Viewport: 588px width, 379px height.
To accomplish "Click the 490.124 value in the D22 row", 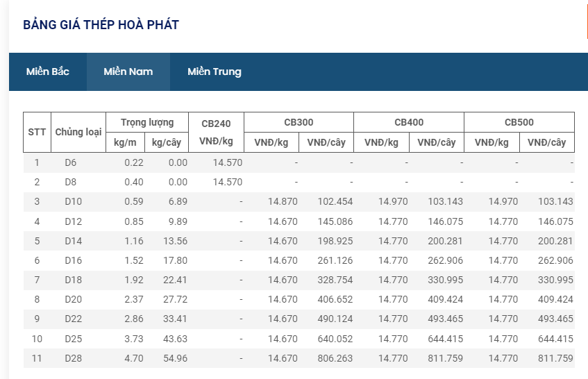I will (335, 319).
